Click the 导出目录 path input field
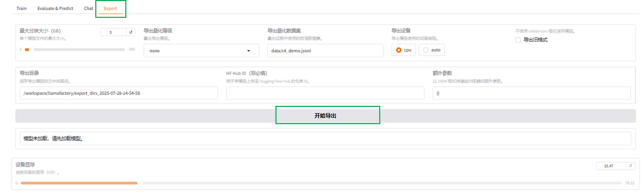This screenshot has width=644, height=193. 119,93
